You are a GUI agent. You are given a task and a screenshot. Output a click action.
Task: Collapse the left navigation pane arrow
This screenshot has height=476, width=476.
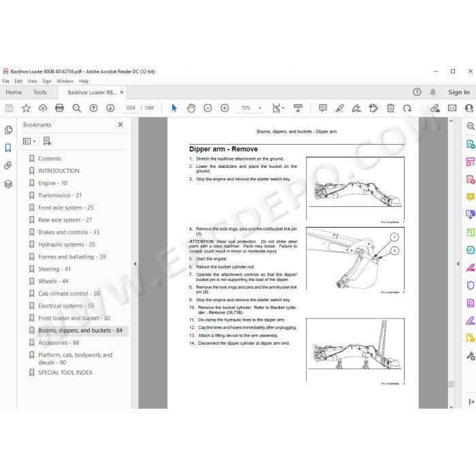point(135,264)
